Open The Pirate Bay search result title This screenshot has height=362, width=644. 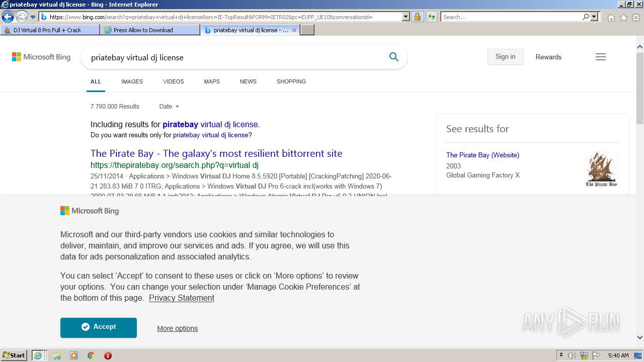click(x=216, y=153)
